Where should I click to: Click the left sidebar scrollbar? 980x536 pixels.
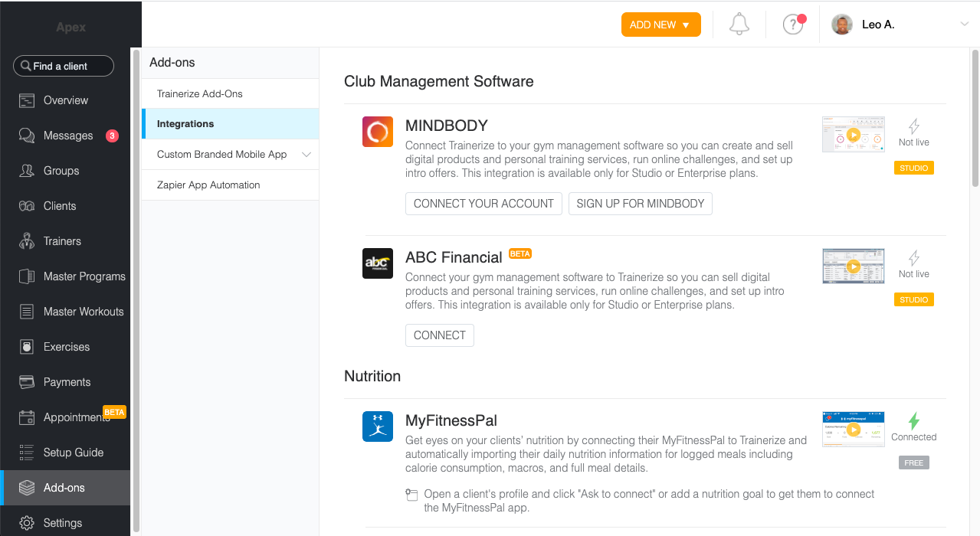[x=136, y=291]
